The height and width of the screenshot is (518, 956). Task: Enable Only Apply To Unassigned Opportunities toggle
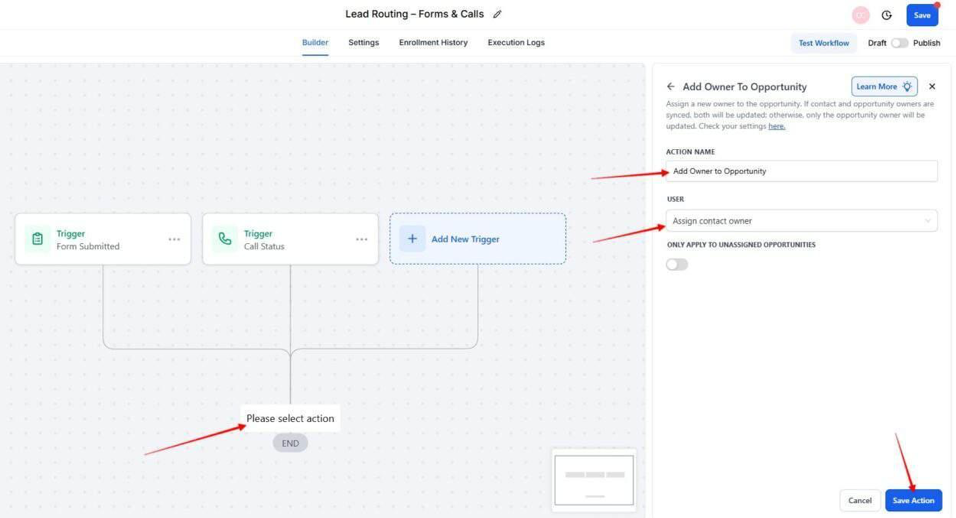(677, 265)
